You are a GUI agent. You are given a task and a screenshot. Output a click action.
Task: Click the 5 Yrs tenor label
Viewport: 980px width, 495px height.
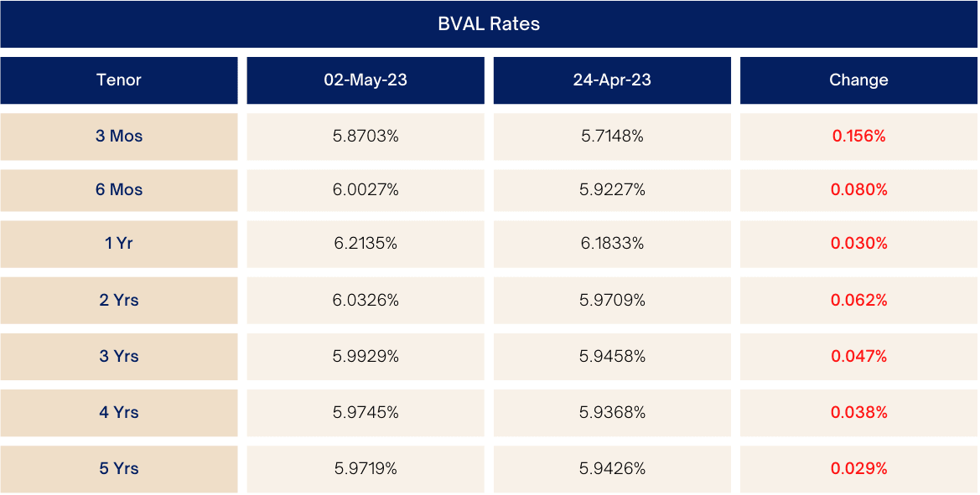pos(119,468)
